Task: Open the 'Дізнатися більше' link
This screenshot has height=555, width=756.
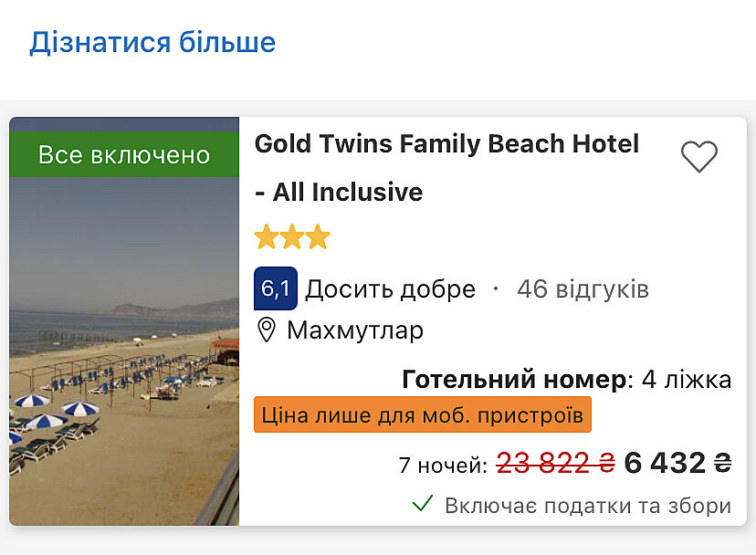Action: 152,43
